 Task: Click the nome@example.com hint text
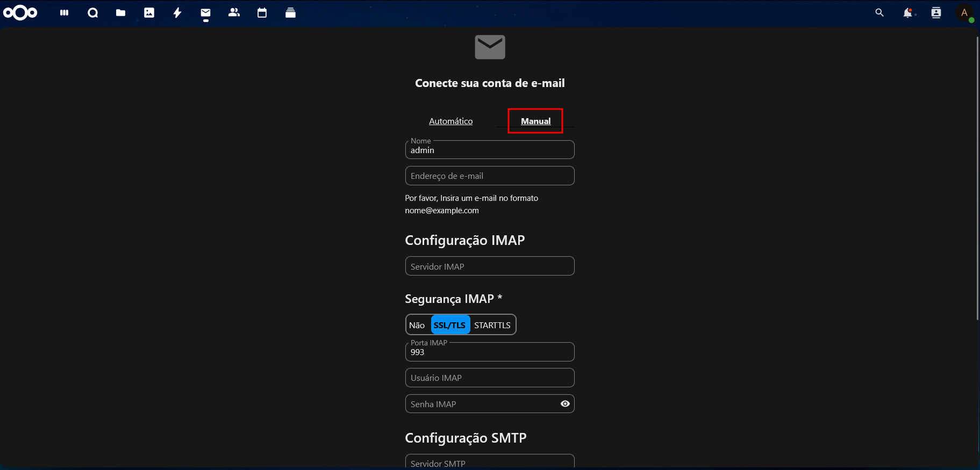coord(442,211)
